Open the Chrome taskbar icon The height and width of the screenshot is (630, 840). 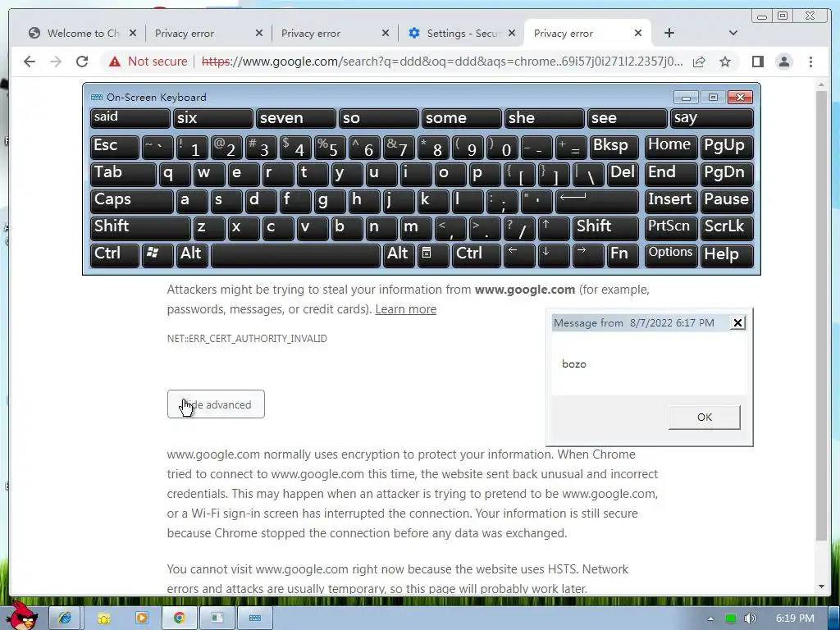click(x=180, y=619)
